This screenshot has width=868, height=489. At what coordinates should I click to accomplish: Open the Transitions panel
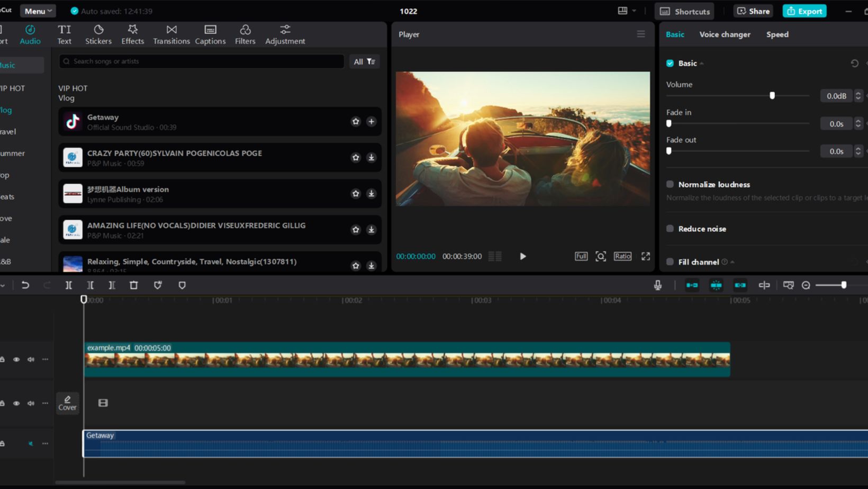click(171, 34)
